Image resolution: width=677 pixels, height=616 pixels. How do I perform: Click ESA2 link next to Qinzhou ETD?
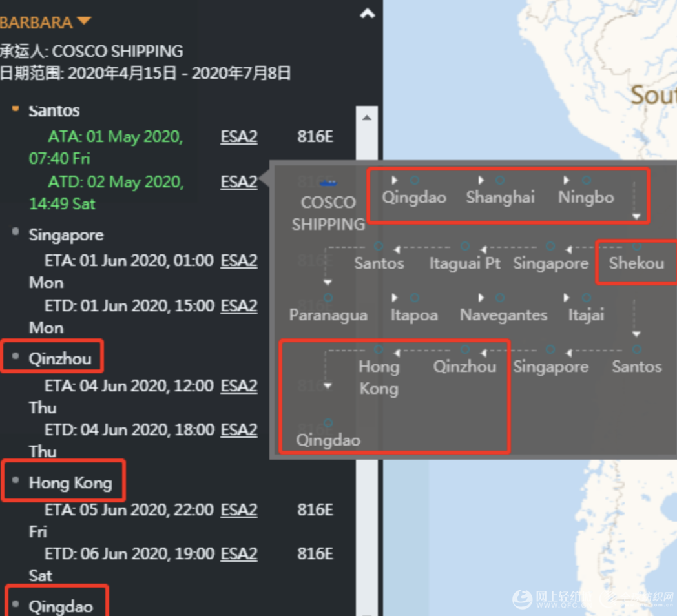coord(239,429)
